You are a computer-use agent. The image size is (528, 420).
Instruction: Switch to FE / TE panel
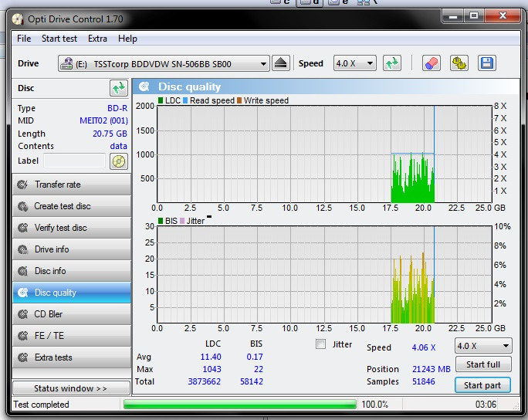pyautogui.click(x=72, y=336)
